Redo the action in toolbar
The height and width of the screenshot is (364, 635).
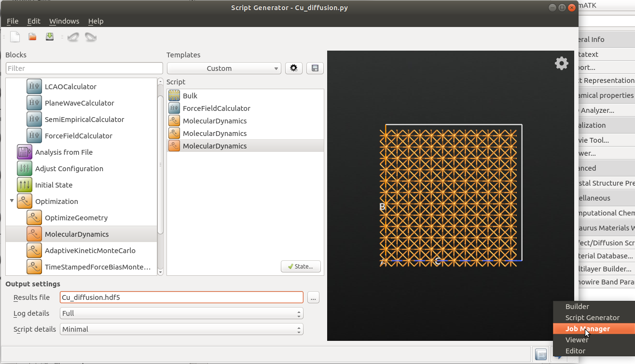point(91,37)
